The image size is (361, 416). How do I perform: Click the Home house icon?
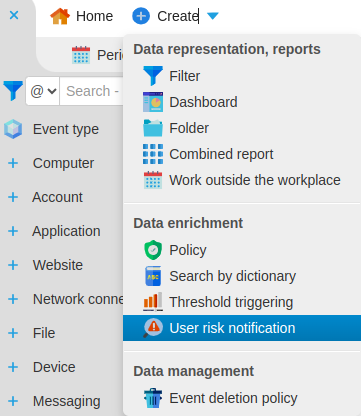pos(60,16)
